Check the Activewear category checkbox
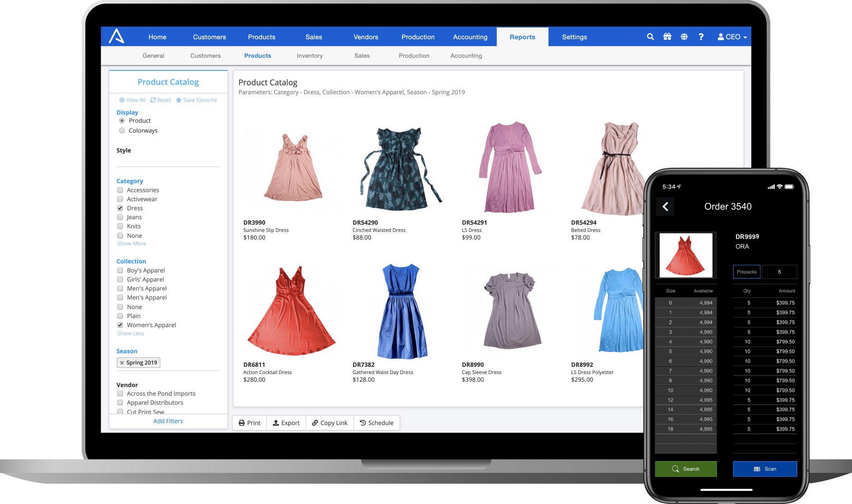 pos(120,199)
